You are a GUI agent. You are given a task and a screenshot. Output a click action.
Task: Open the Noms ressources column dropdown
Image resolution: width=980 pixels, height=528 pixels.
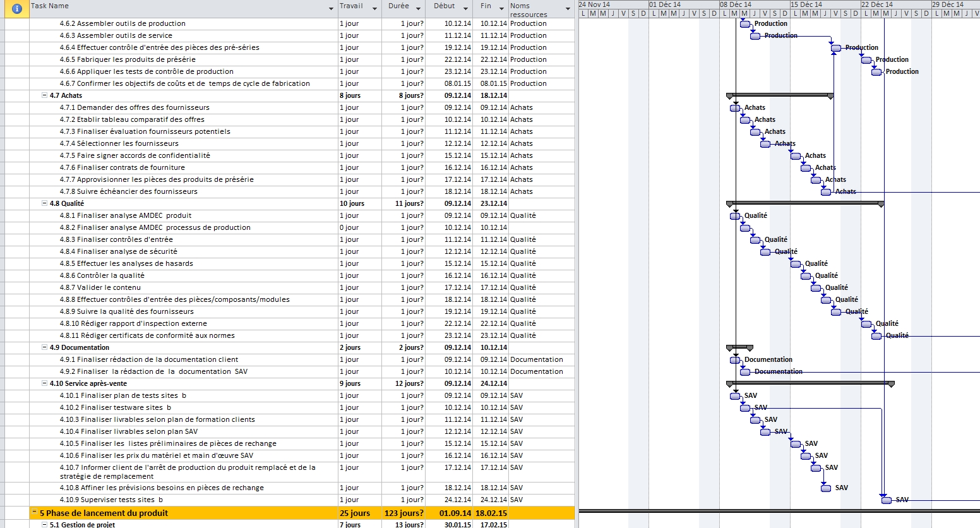[568, 9]
